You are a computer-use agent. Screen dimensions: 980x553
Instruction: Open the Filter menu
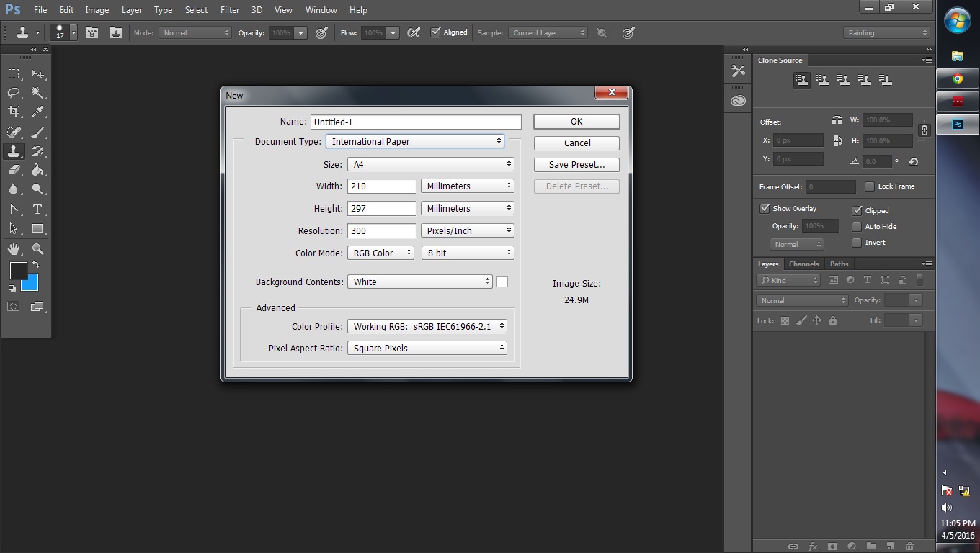click(x=230, y=10)
